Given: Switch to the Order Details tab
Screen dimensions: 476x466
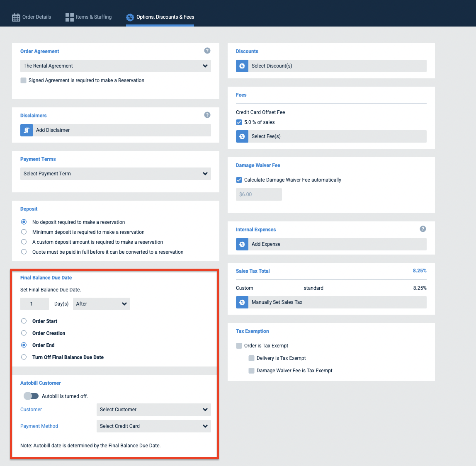Looking at the screenshot, I should point(32,17).
